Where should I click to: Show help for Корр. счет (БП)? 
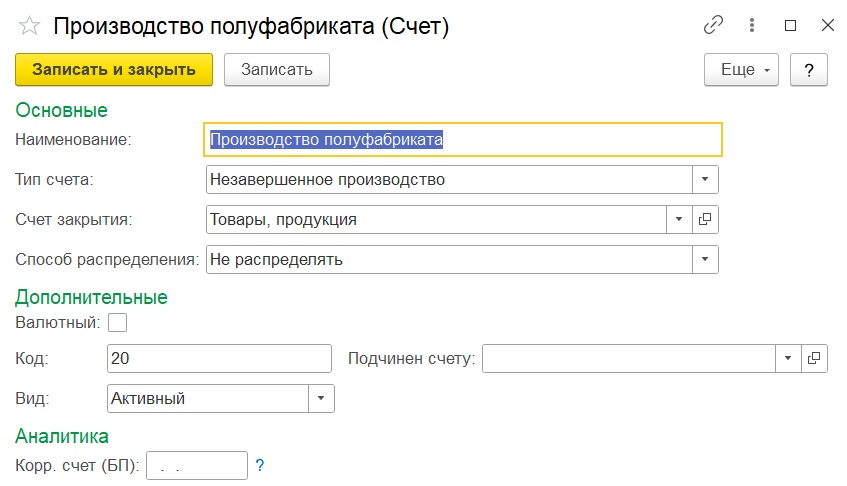pyautogui.click(x=260, y=465)
